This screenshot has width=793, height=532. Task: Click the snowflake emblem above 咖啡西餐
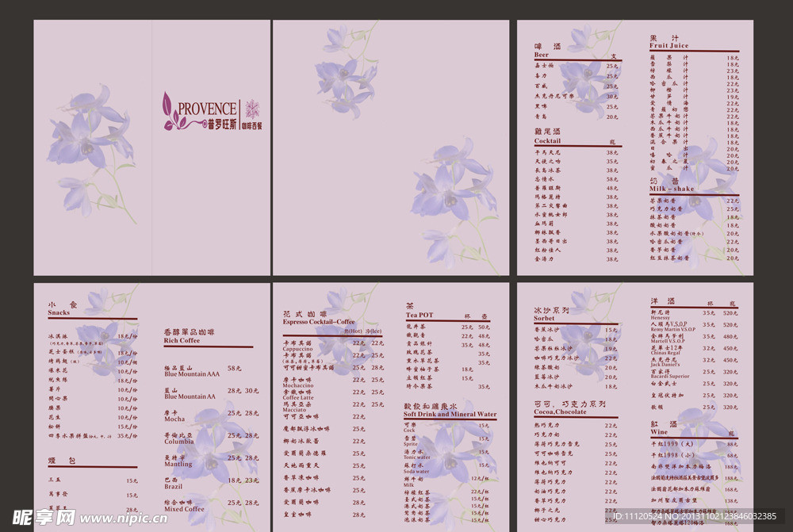pos(252,109)
